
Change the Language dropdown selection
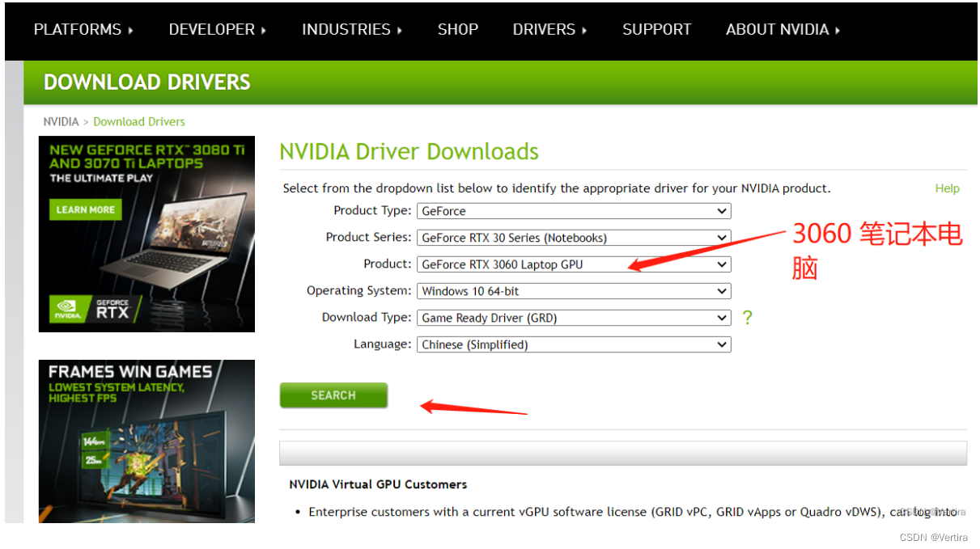pyautogui.click(x=573, y=344)
